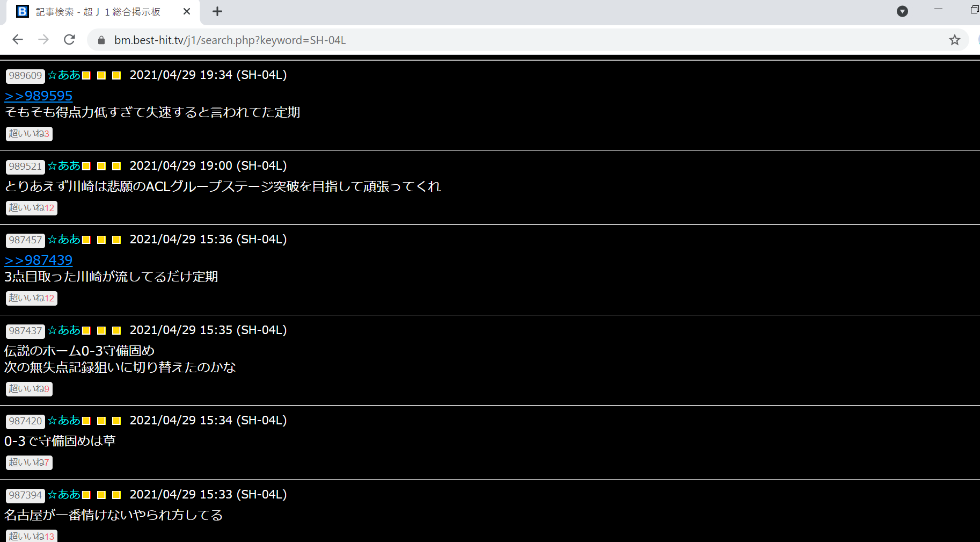980x542 pixels.
Task: Like post 989609 with 超いいね3
Action: click(29, 134)
